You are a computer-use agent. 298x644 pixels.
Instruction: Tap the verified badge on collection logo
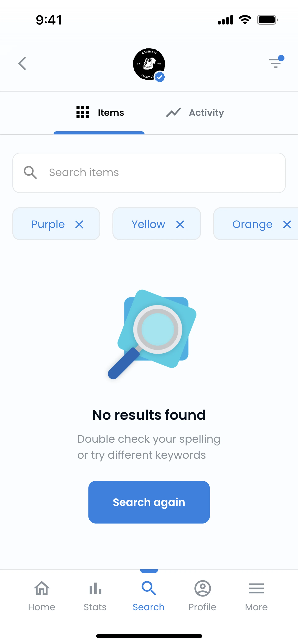click(160, 77)
